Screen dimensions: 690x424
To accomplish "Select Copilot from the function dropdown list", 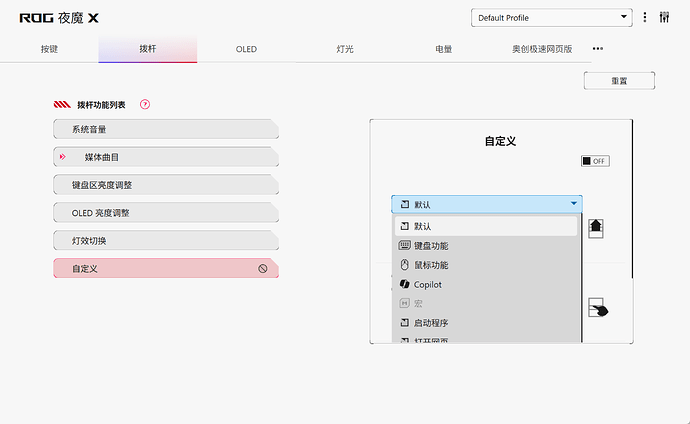I will click(x=428, y=284).
